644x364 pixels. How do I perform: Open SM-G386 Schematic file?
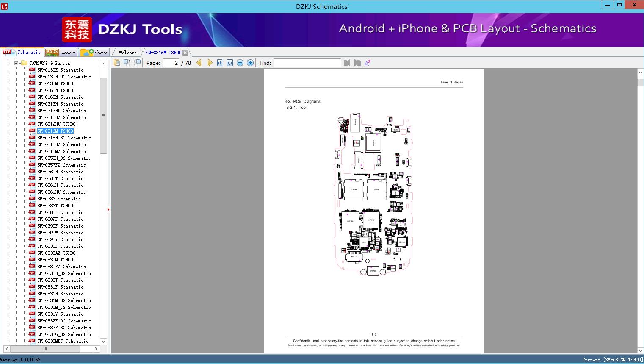point(59,199)
